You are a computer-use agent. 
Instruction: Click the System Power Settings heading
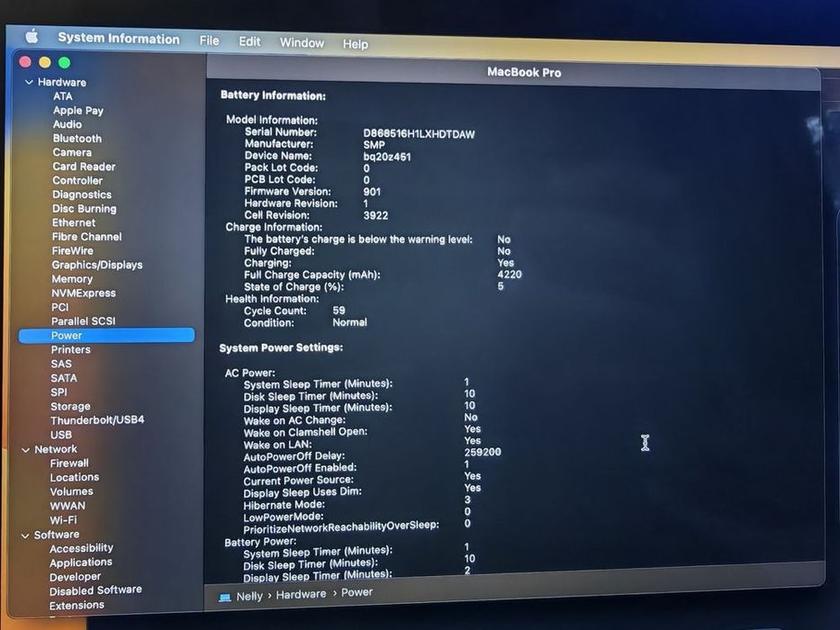281,347
